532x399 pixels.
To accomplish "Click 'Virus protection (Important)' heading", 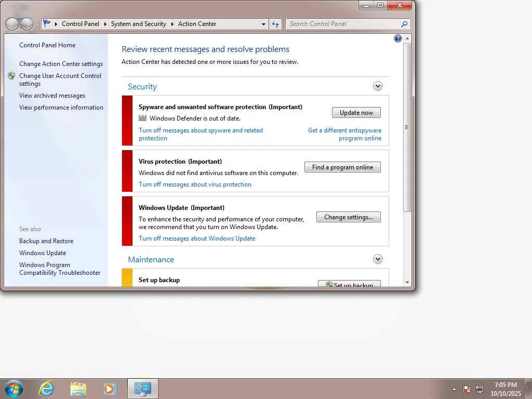I will point(180,162).
